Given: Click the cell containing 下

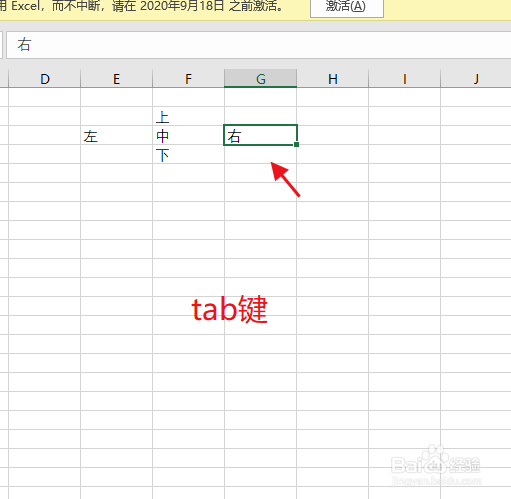Looking at the screenshot, I should [x=188, y=154].
